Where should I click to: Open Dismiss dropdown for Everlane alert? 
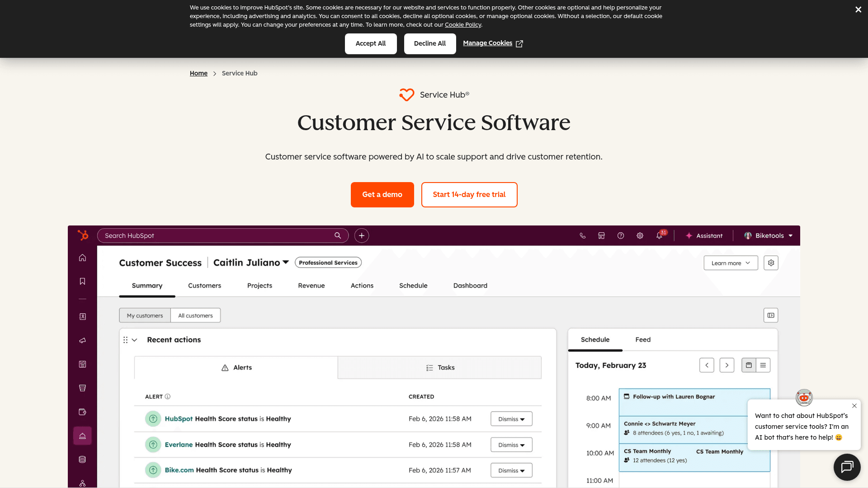click(511, 445)
